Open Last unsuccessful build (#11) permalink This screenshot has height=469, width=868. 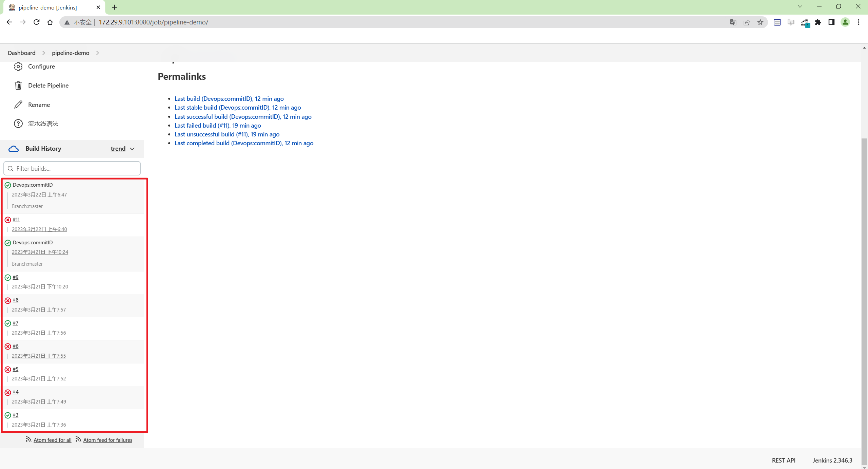[x=227, y=134]
